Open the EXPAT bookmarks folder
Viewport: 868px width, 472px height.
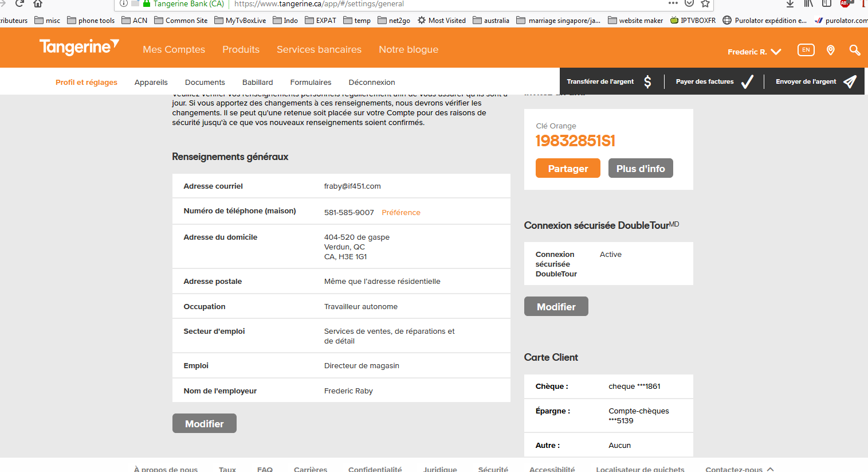pos(320,20)
